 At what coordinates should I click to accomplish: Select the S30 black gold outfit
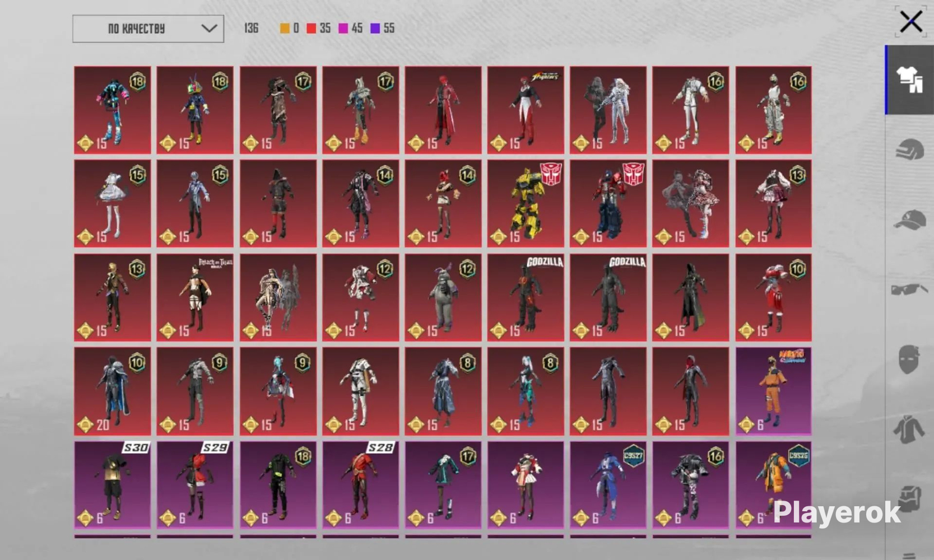click(113, 485)
